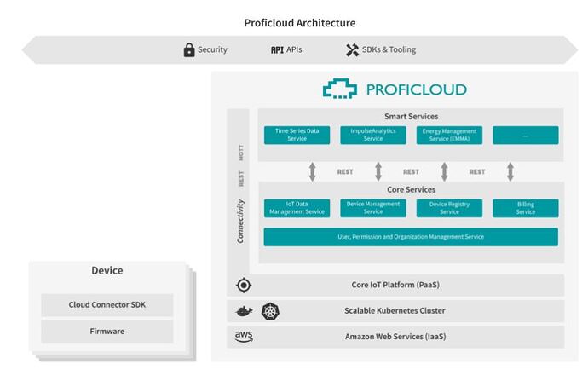Click the Core IoT Platform target icon
The height and width of the screenshot is (381, 588).
[x=244, y=286]
